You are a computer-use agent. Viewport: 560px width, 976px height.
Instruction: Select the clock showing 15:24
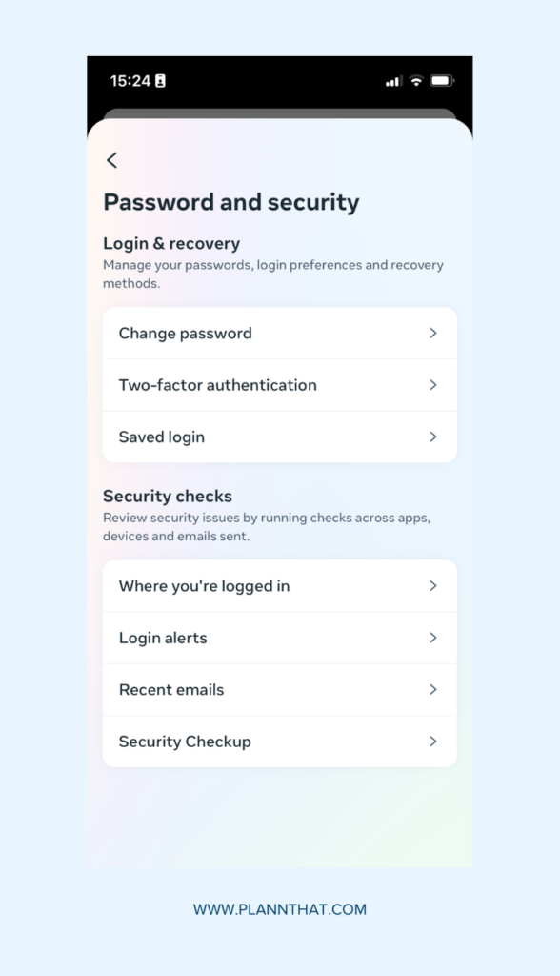[128, 82]
